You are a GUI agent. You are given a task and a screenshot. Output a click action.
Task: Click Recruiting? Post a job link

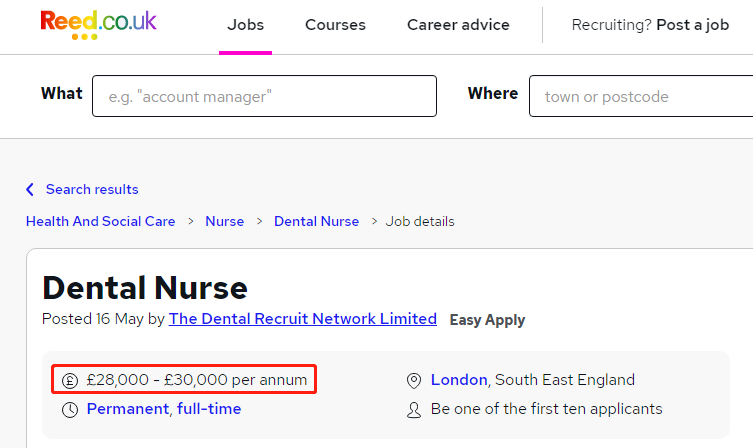point(650,24)
